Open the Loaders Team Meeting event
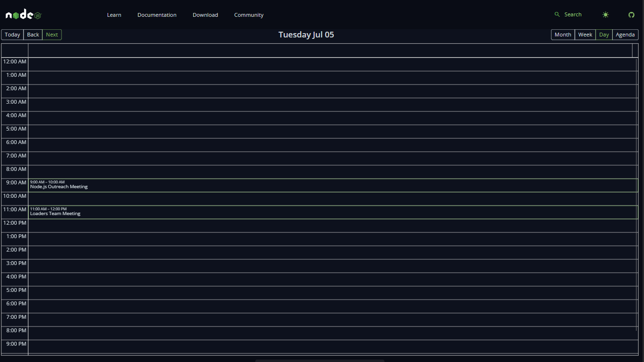This screenshot has height=362, width=644. click(333, 212)
